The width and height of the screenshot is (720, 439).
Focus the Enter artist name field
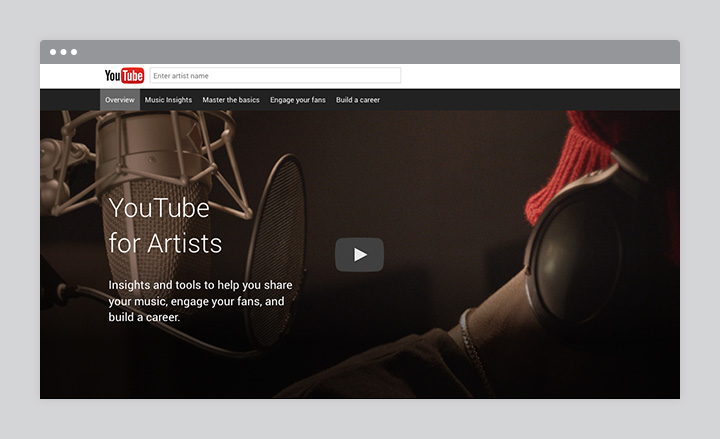[275, 76]
